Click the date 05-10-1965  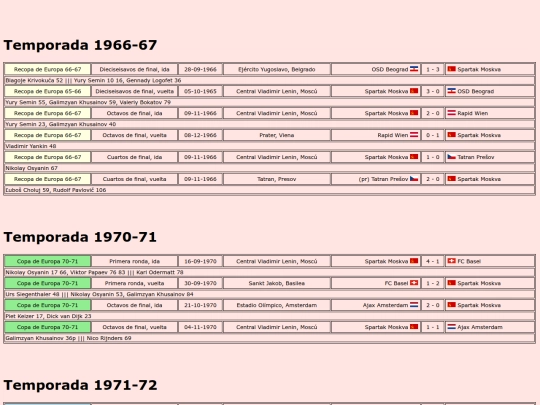pyautogui.click(x=200, y=91)
